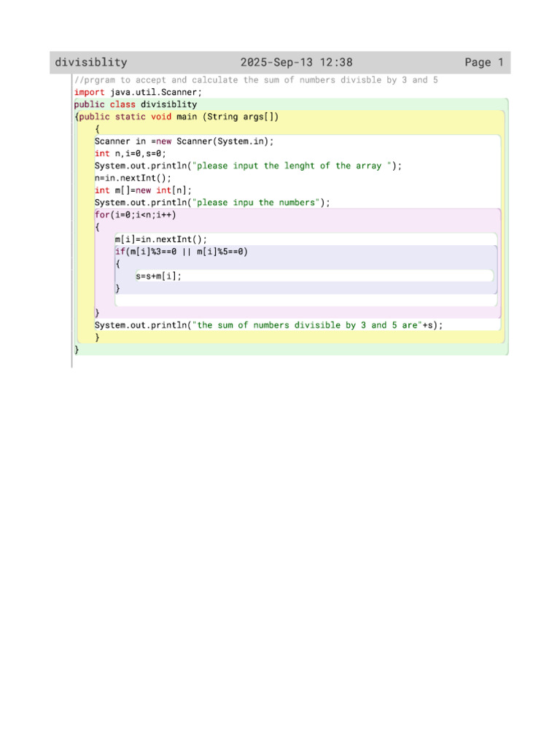Click the println 'please inpu the numbers' line
This screenshot has height=747, width=560.
click(212, 203)
